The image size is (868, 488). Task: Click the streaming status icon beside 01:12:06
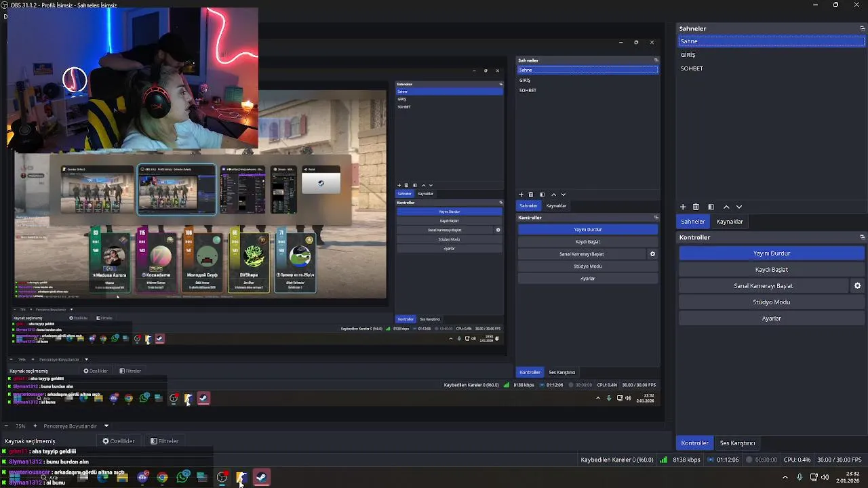point(710,460)
